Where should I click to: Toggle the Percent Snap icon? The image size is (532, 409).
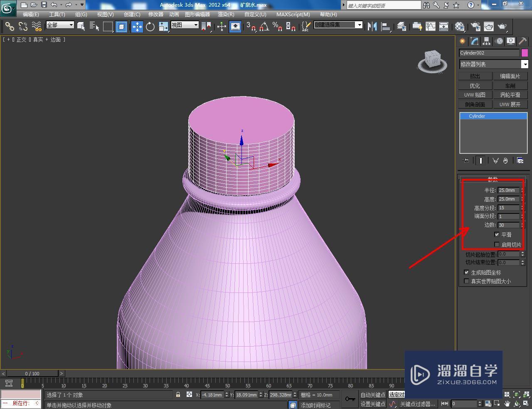(x=277, y=27)
